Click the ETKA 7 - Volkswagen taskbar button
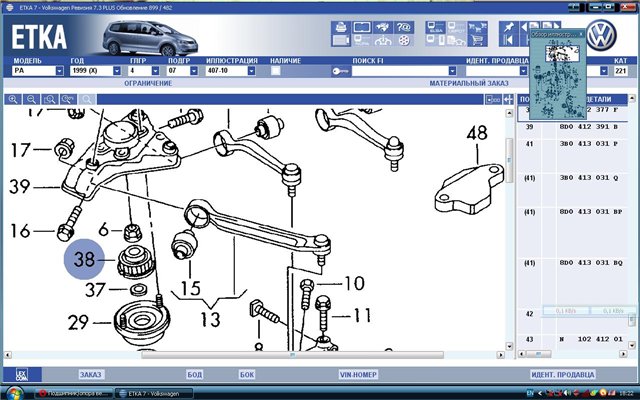The width and height of the screenshot is (640, 400). click(154, 393)
